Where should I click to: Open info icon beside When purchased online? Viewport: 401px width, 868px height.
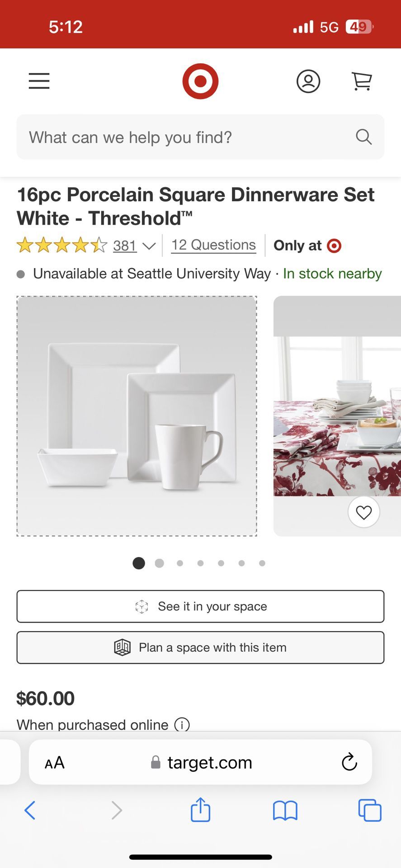click(x=182, y=725)
